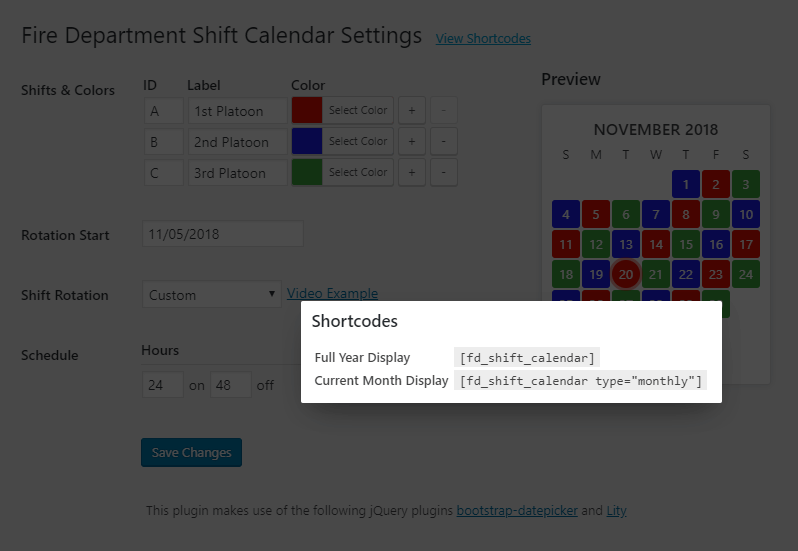Click November 20 in the preview calendar

(625, 274)
